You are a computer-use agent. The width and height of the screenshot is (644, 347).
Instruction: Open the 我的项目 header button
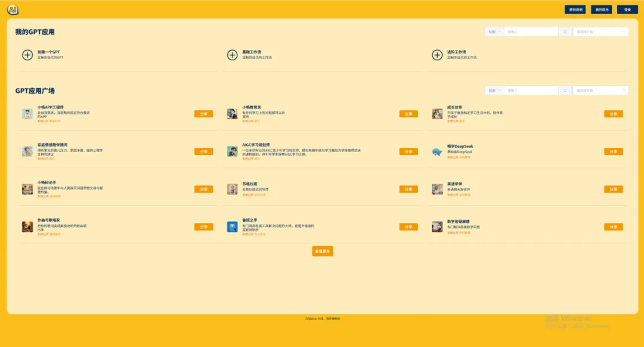click(601, 10)
